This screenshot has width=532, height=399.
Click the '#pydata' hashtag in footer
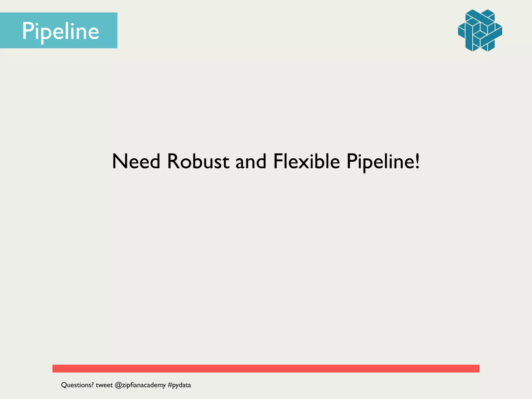[179, 385]
